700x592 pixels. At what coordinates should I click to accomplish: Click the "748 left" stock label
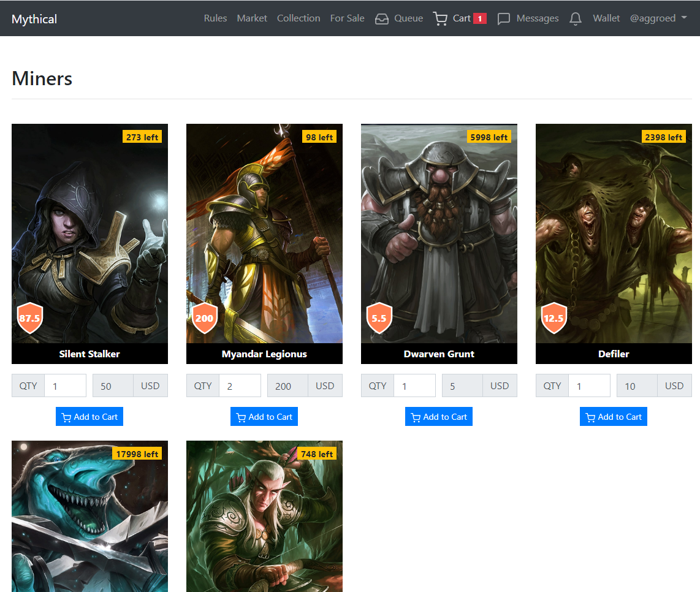(x=316, y=454)
